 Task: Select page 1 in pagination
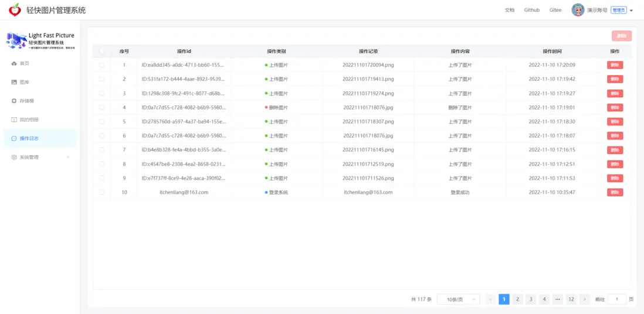(504, 299)
